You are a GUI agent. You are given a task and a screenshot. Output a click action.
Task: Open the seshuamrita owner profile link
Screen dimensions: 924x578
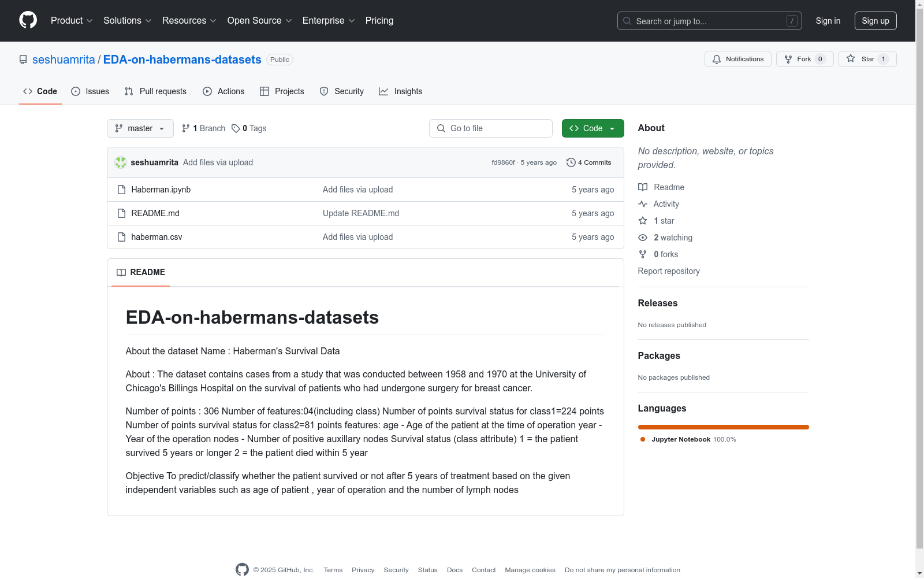coord(64,60)
